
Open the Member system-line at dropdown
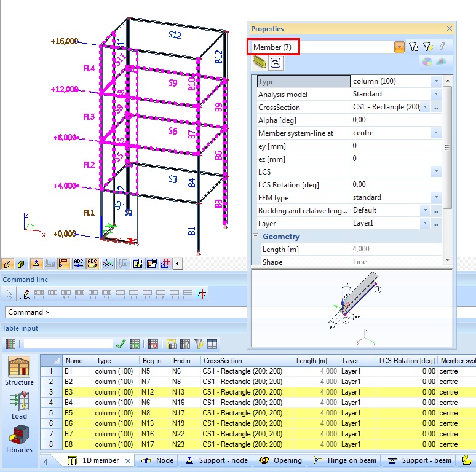(x=435, y=133)
